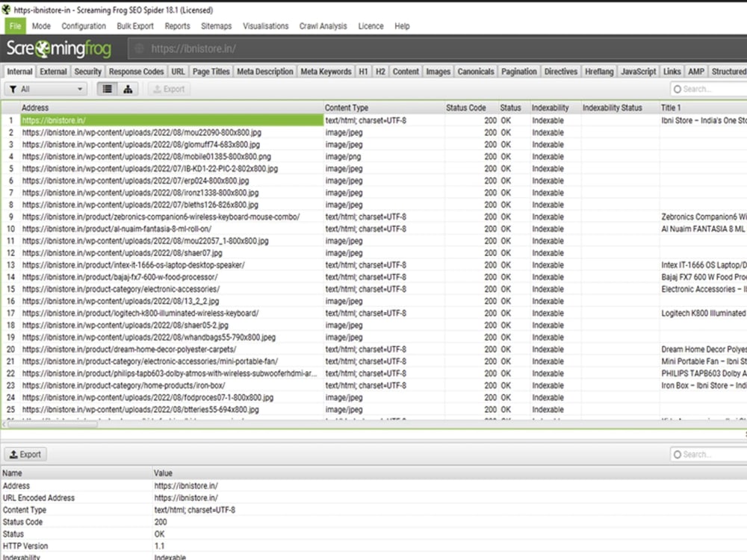
Task: Click the greyed Export button in top toolbar
Action: click(x=169, y=89)
